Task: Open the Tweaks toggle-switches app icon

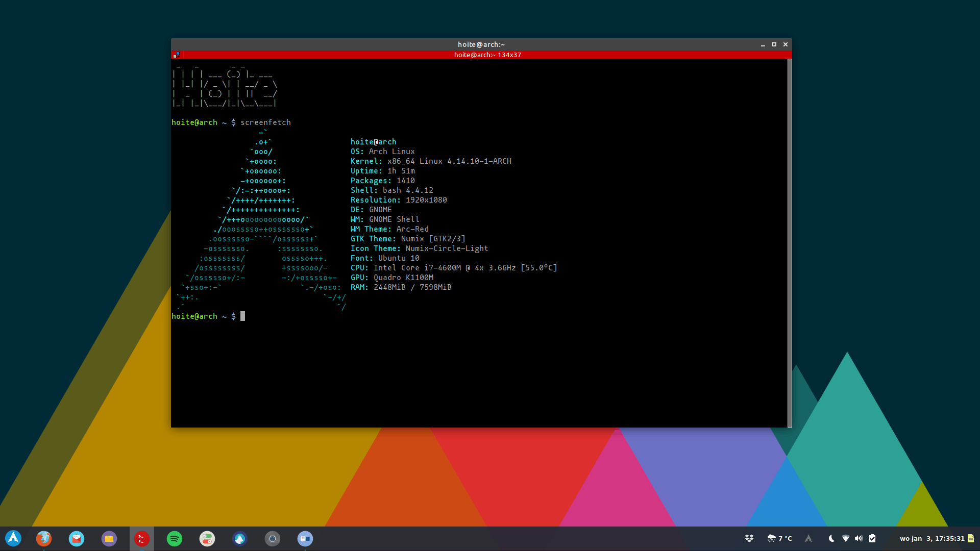Action: click(x=207, y=538)
